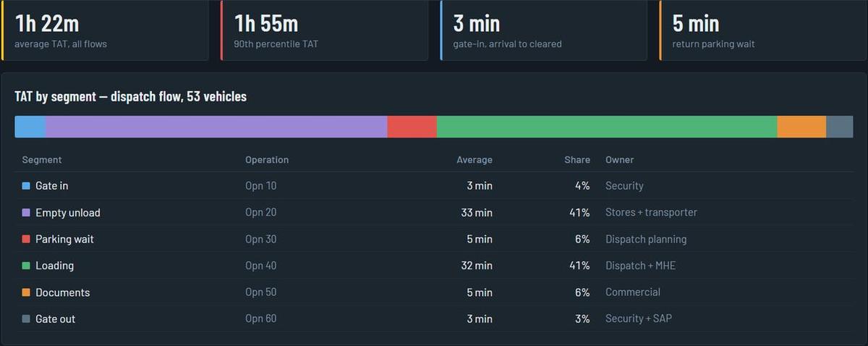Viewport: 868px width, 346px height.
Task: Click the Opn 50 operation cell
Action: (x=260, y=292)
